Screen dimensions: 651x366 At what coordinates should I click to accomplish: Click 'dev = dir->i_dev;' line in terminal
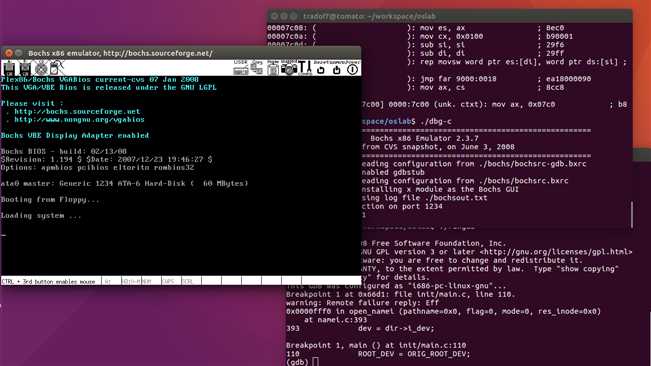(396, 328)
